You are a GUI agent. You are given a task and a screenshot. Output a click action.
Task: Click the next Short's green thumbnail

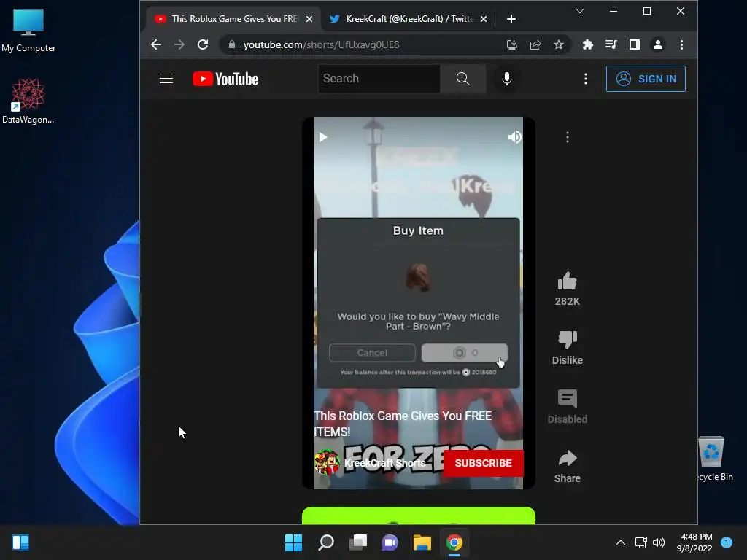[418, 516]
